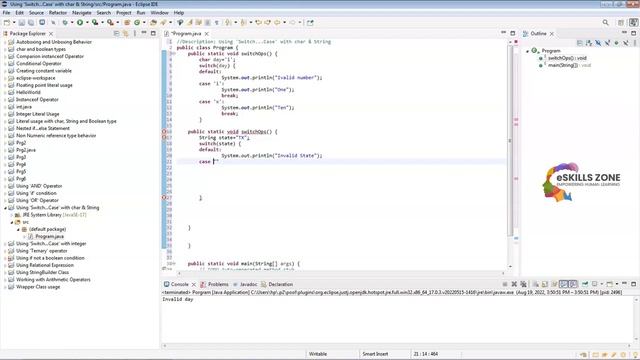640x360 pixels.
Task: Toggle Link with Editor in Package Explorer
Action: (x=126, y=33)
